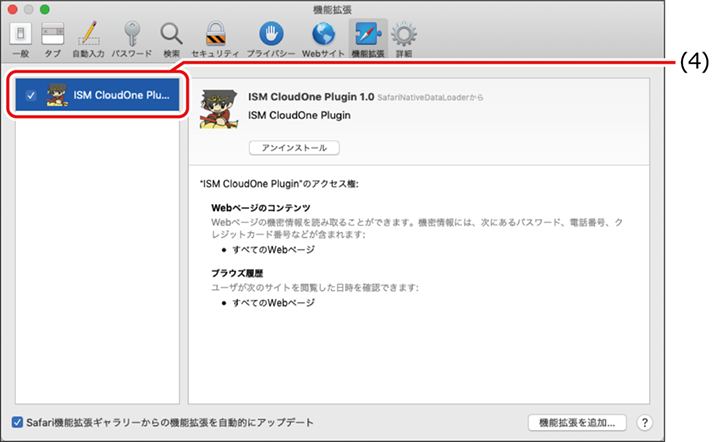Open the General (一般) preferences pane
The height and width of the screenshot is (442, 712).
tap(20, 40)
